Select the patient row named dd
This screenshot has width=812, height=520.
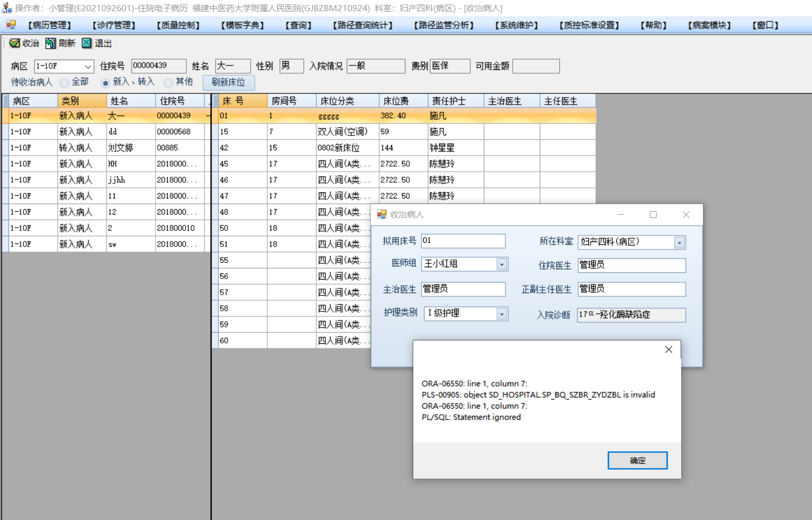107,131
